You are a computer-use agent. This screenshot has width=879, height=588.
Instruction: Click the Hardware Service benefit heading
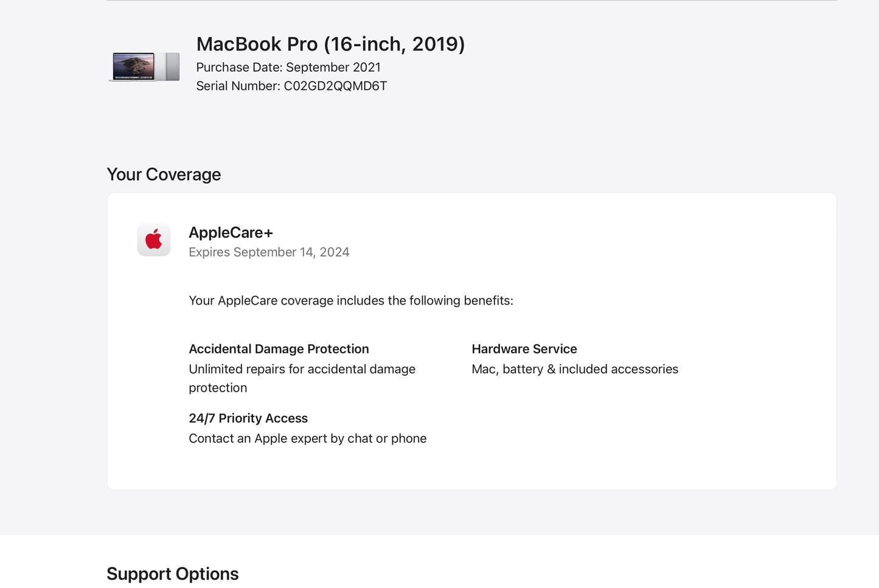(524, 349)
